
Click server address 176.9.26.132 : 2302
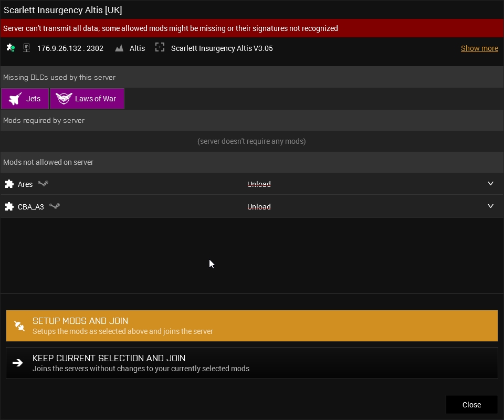point(70,48)
